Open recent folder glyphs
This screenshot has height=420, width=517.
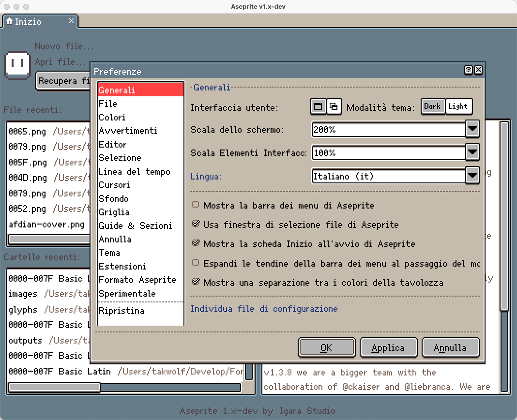(x=48, y=309)
